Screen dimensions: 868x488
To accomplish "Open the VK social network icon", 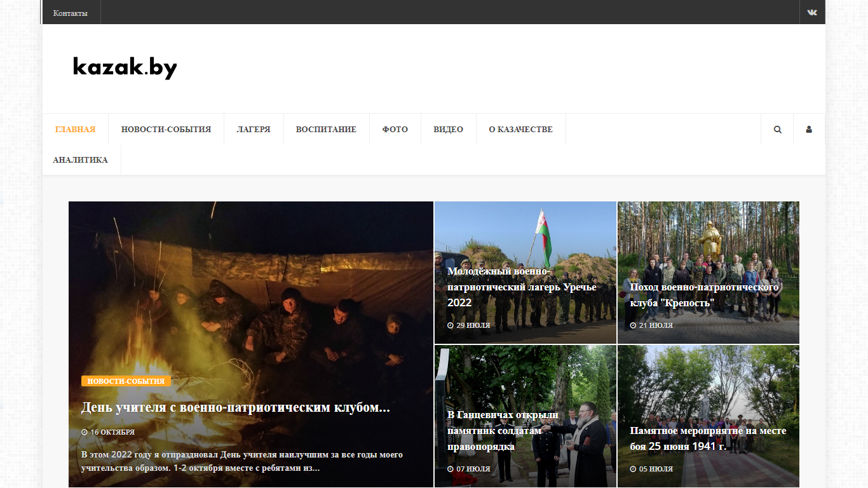I will 812,12.
